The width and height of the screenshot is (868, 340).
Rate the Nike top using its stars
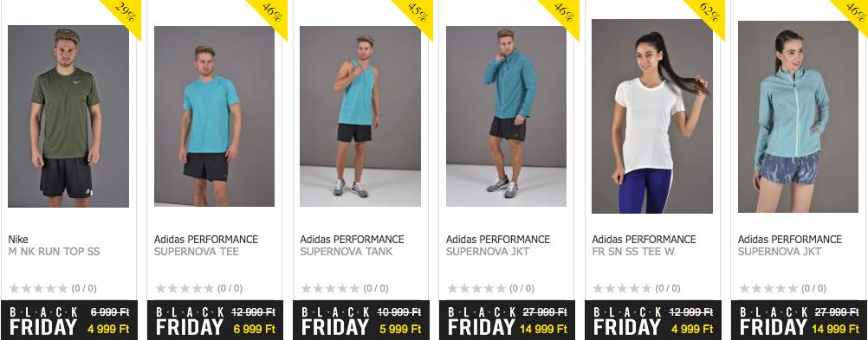[x=38, y=289]
